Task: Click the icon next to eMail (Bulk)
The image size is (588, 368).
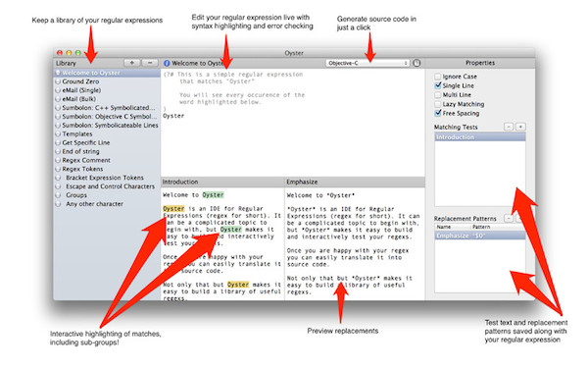Action: 58,99
